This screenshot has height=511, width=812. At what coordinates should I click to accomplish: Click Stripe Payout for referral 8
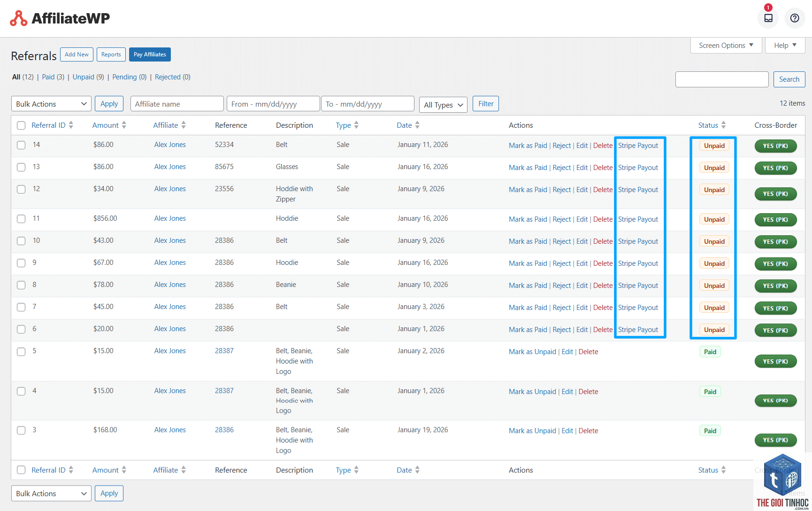point(638,286)
